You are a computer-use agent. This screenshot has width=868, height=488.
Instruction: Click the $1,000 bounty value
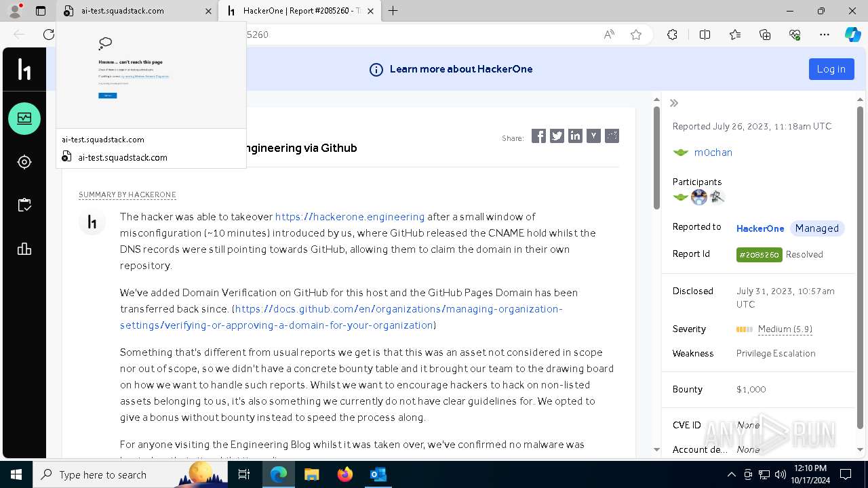[x=751, y=390]
